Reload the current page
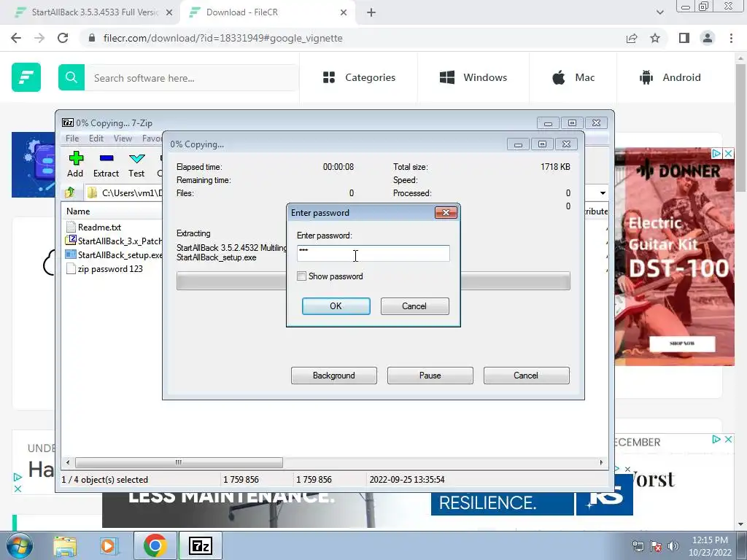The height and width of the screenshot is (560, 747). coord(63,38)
